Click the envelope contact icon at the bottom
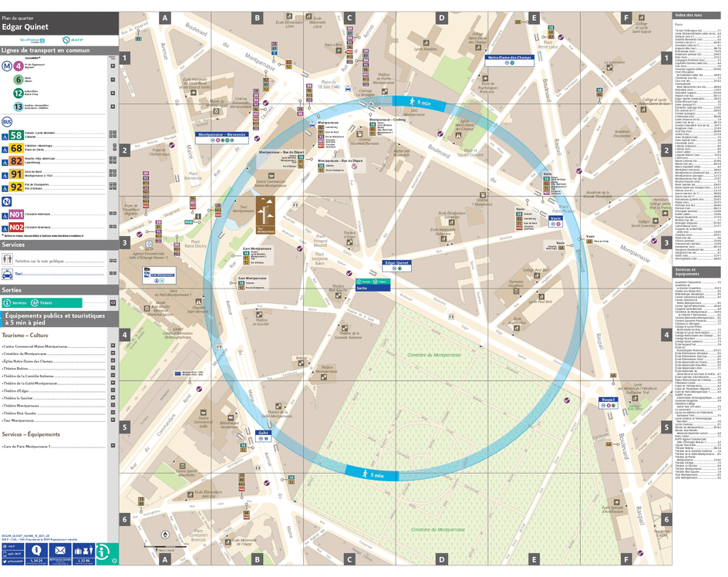 (x=60, y=550)
